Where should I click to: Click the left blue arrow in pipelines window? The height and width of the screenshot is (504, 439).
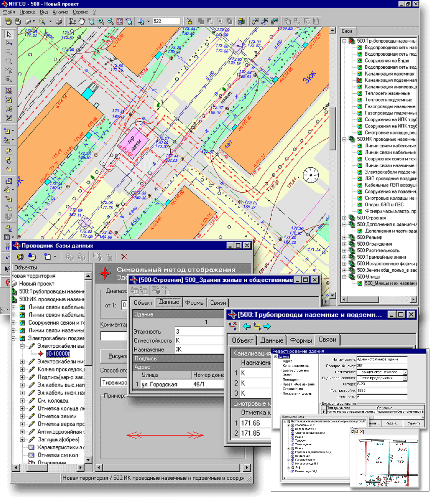tap(246, 326)
